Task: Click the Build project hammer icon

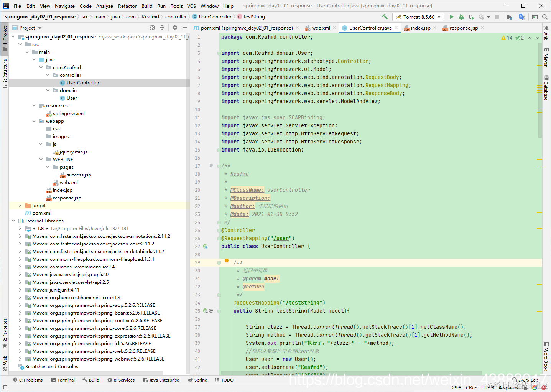Action: coord(385,17)
